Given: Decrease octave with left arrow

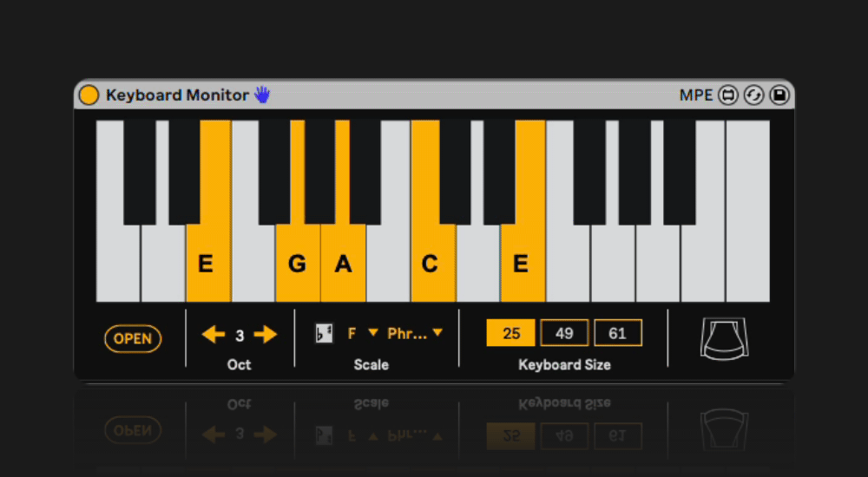Looking at the screenshot, I should click(x=214, y=335).
